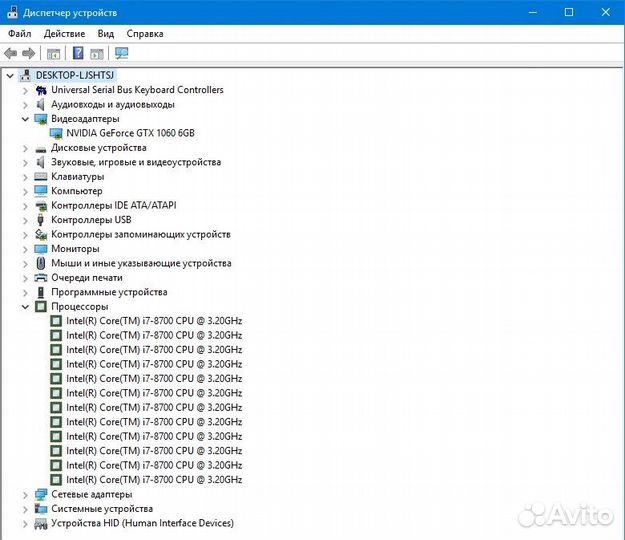Open the Help question-mark toolbar icon
The height and width of the screenshot is (540, 625).
pos(78,53)
